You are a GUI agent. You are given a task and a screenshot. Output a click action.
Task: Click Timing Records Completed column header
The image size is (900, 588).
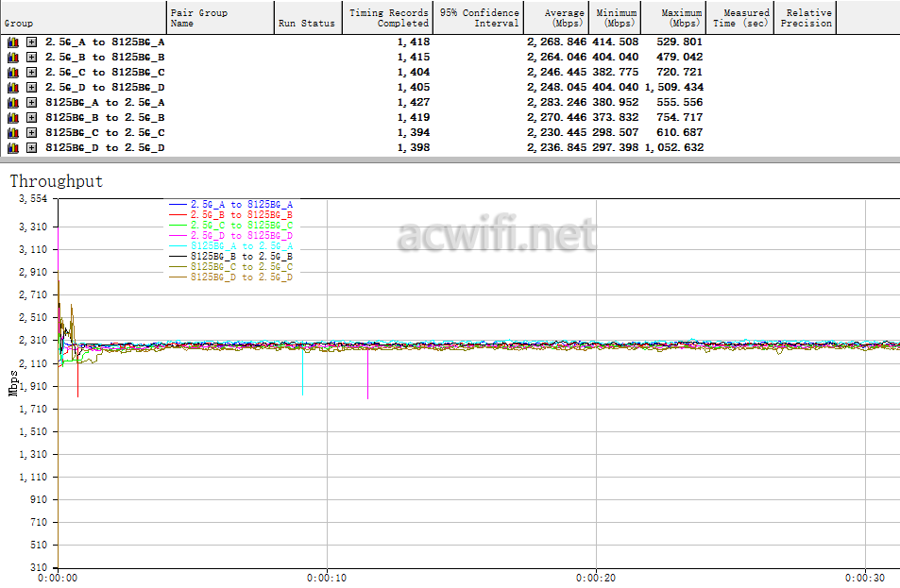[x=387, y=18]
